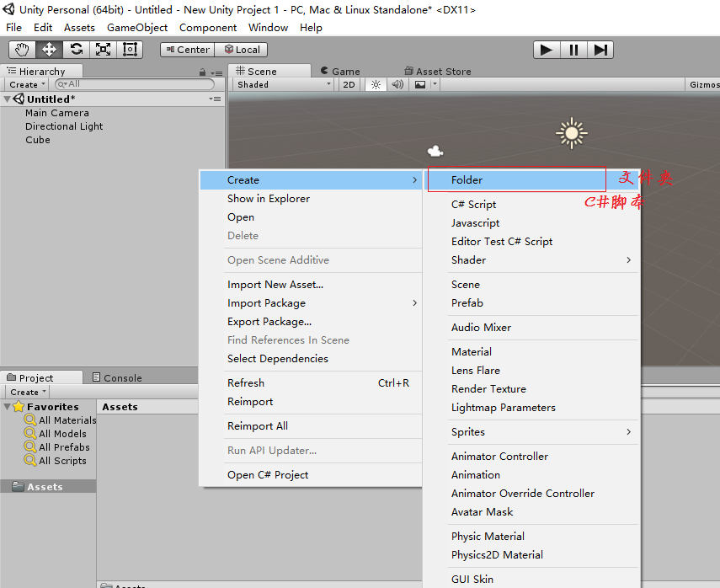The width and height of the screenshot is (720, 588).
Task: Open the Project panel Create dropdown
Action: (28, 392)
